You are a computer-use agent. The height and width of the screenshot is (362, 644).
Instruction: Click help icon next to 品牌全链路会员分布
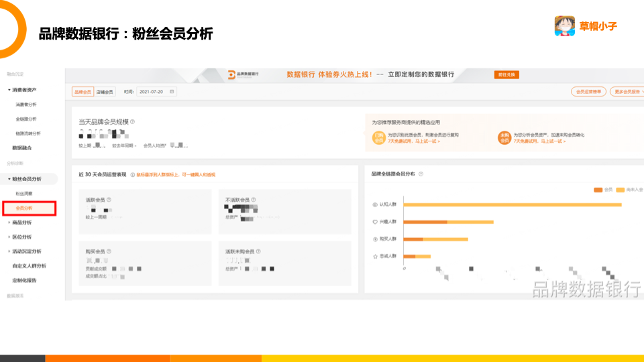(421, 174)
